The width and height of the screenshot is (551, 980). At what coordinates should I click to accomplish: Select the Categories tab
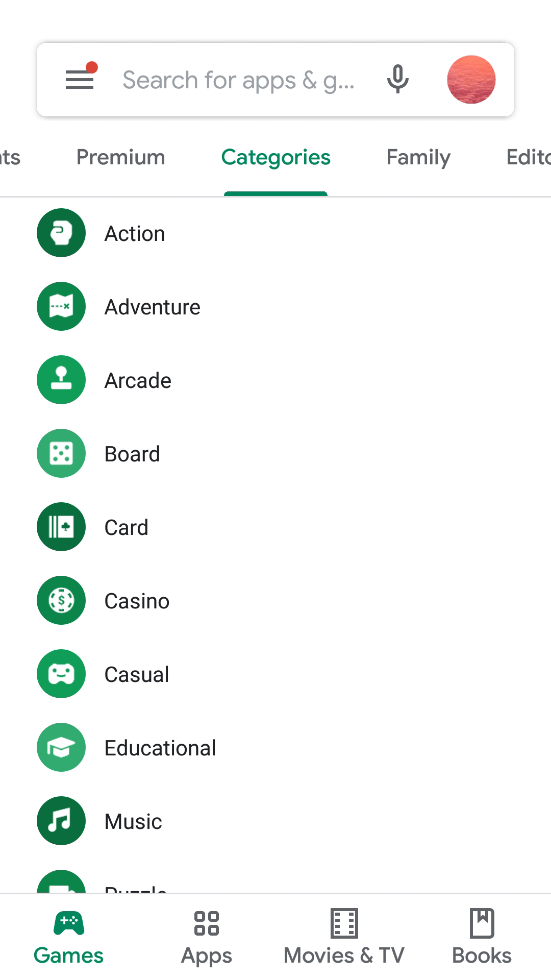click(275, 158)
